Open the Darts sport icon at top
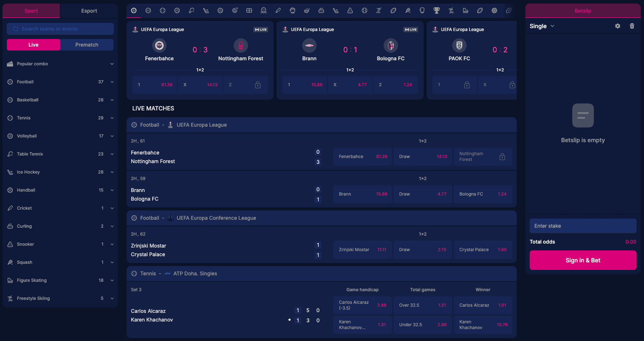Viewport: 644px width, 341px height. coord(235,11)
